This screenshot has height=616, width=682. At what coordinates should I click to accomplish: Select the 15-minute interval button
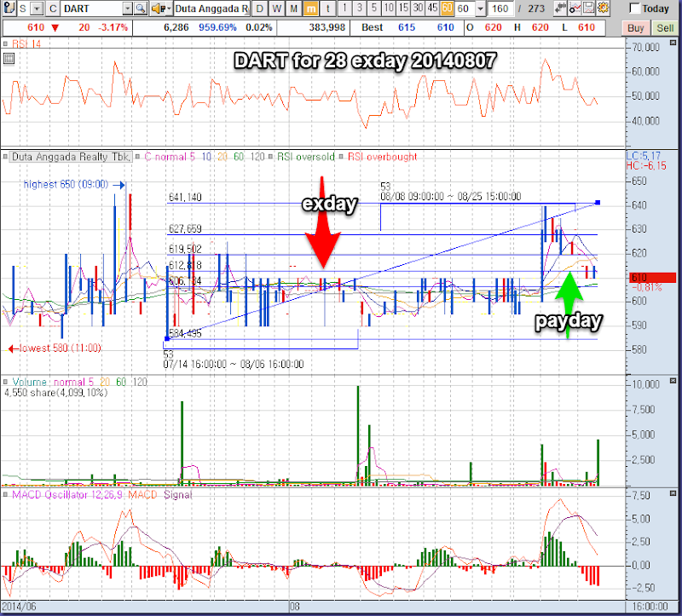[x=403, y=8]
